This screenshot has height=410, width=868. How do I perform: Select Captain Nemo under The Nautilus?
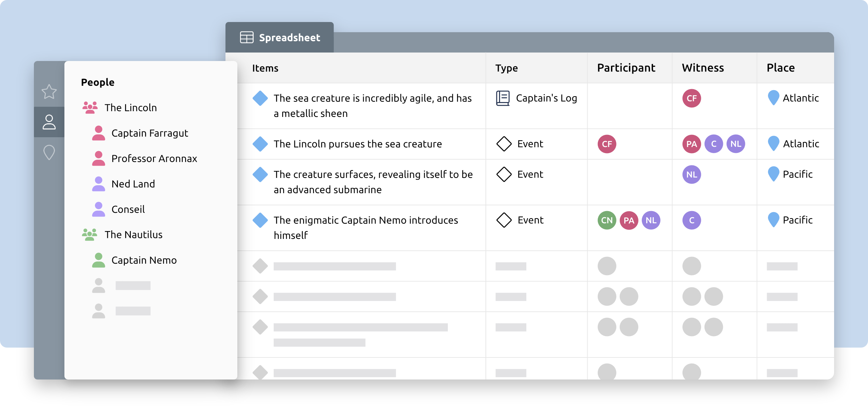tap(144, 260)
